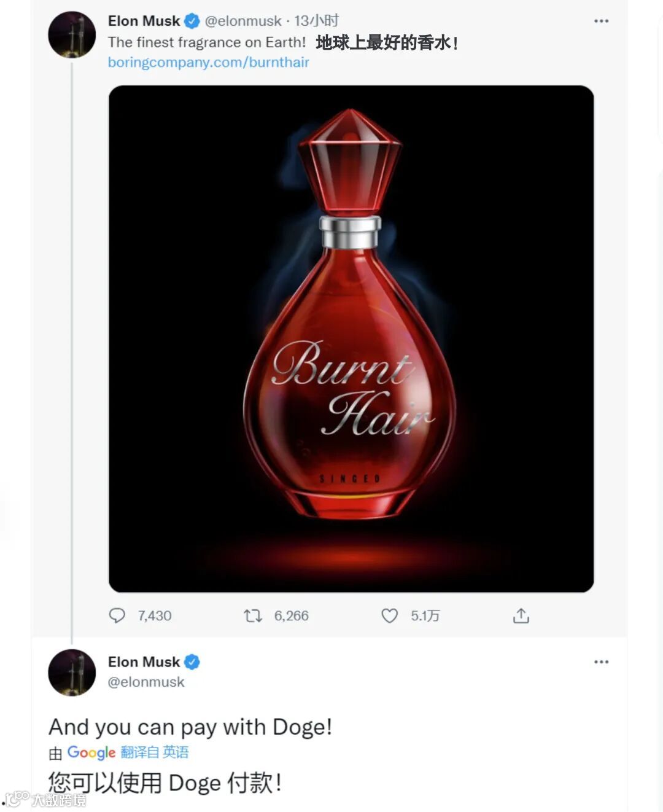Retweet the Burnt Hair tweet

coord(253,615)
